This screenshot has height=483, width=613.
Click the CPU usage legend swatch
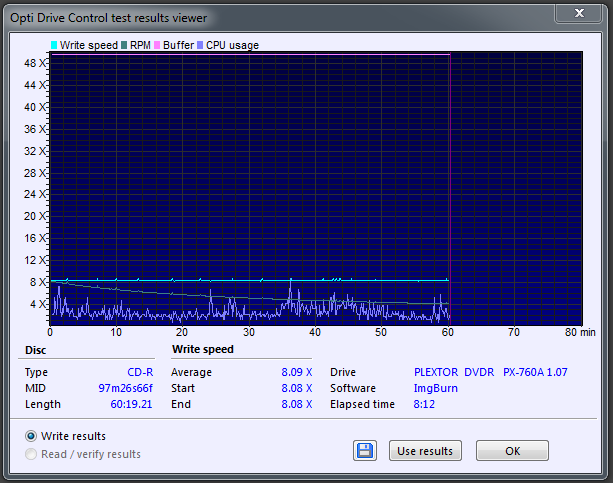point(200,45)
